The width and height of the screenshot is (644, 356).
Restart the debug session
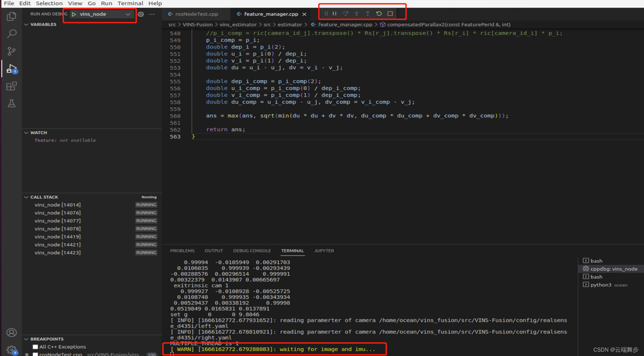(378, 14)
